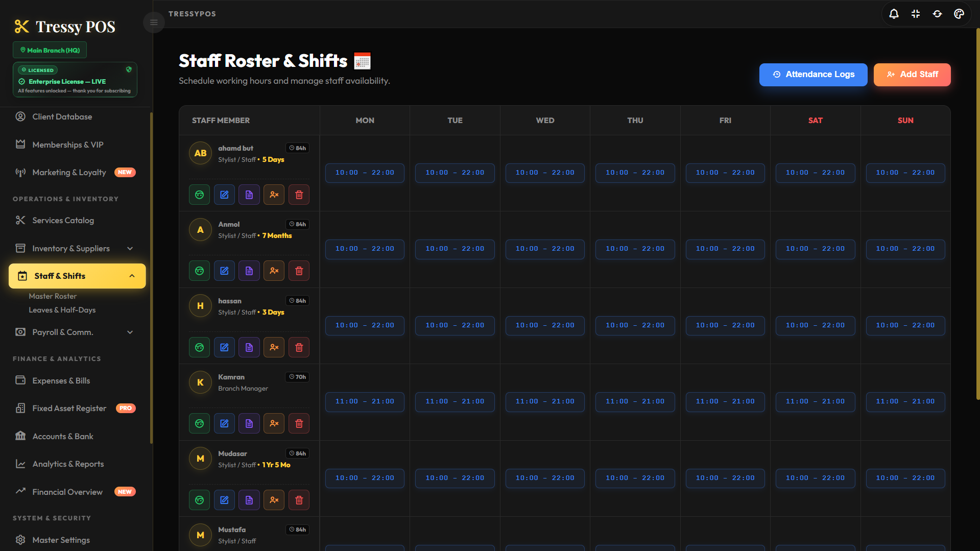This screenshot has height=551, width=980.
Task: Expand the Inventory & Suppliers menu
Action: click(x=77, y=248)
